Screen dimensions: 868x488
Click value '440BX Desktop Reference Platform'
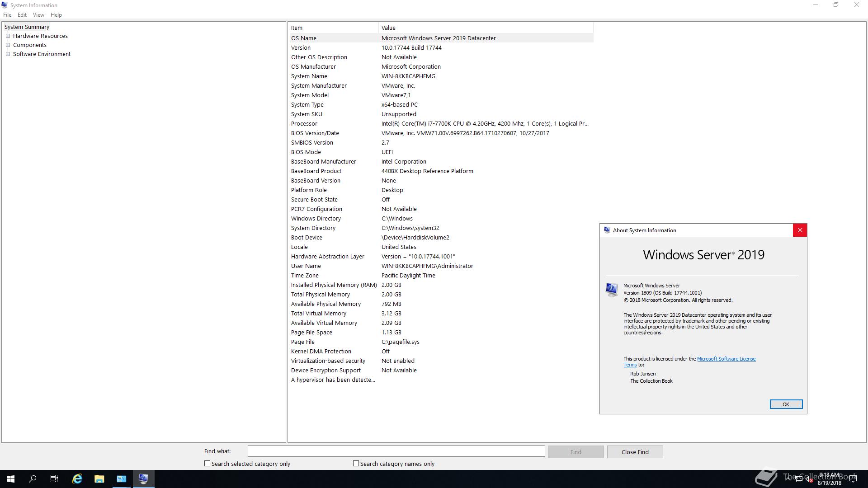[427, 171]
